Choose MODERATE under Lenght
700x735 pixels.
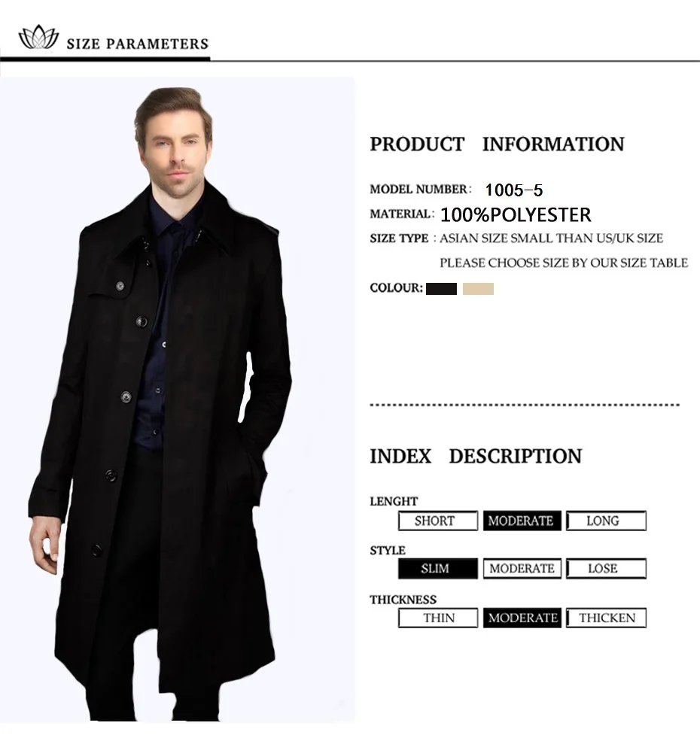(522, 521)
